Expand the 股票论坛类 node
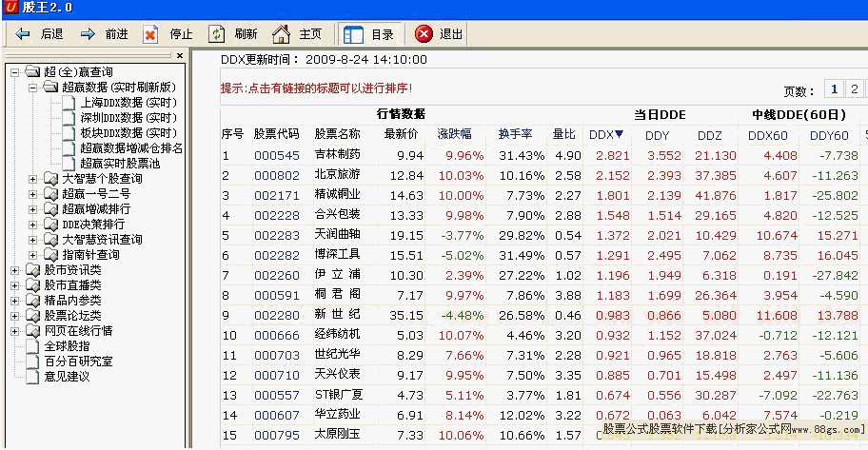Image resolution: width=868 pixels, height=450 pixels. point(15,316)
